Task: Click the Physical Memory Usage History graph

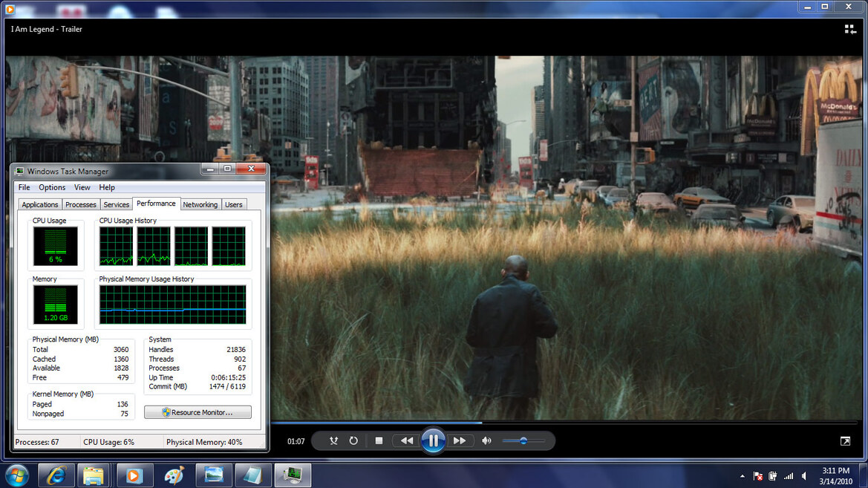Action: pyautogui.click(x=173, y=305)
